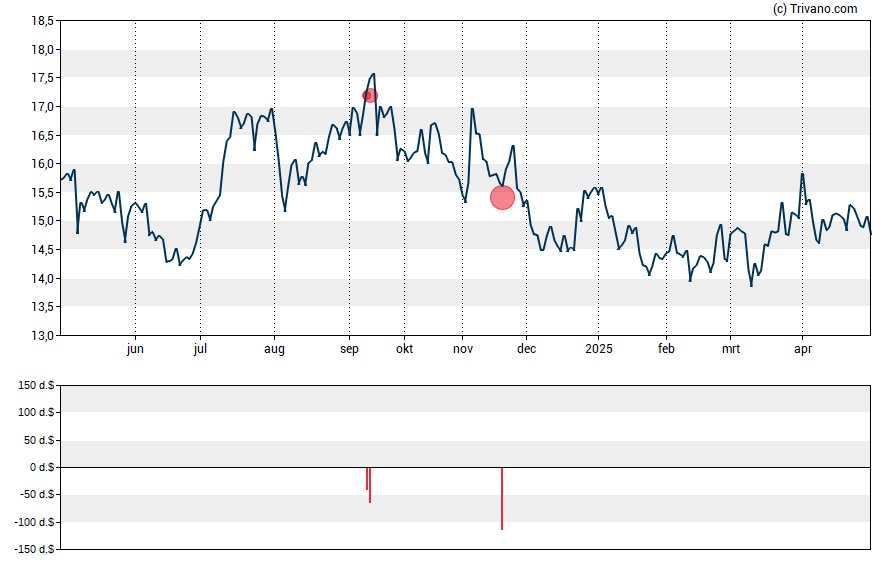
Task: Click the '100 d.$' volume axis label
Action: (36, 412)
